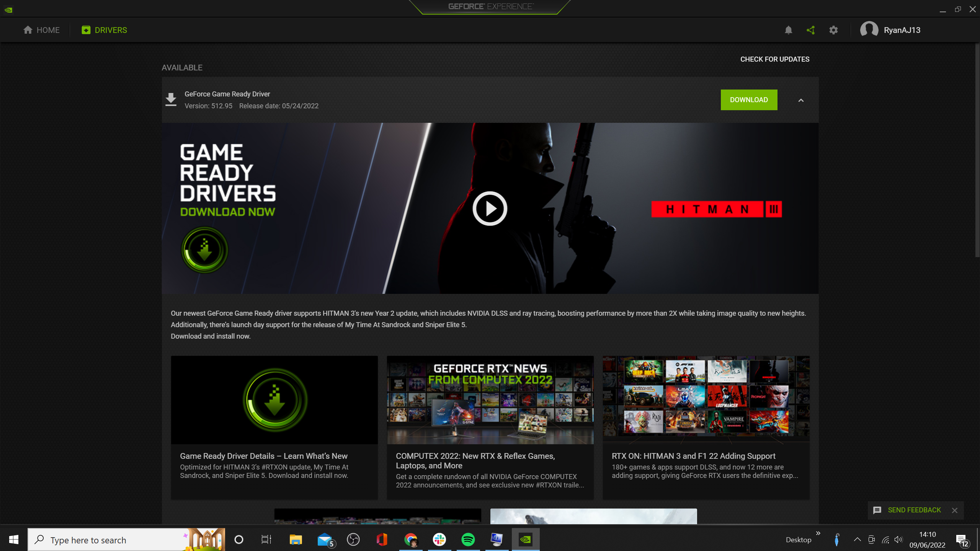Open the COMPUTEX 2022 news card
980x551 pixels.
(x=490, y=427)
